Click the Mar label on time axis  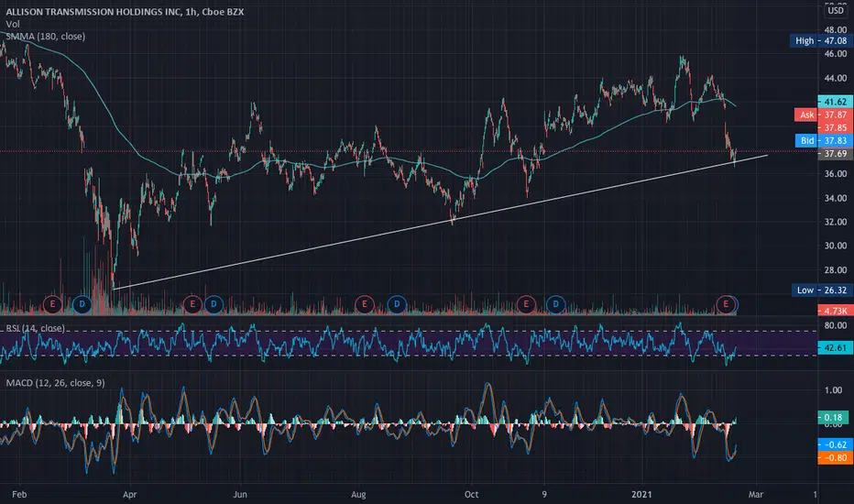click(756, 494)
